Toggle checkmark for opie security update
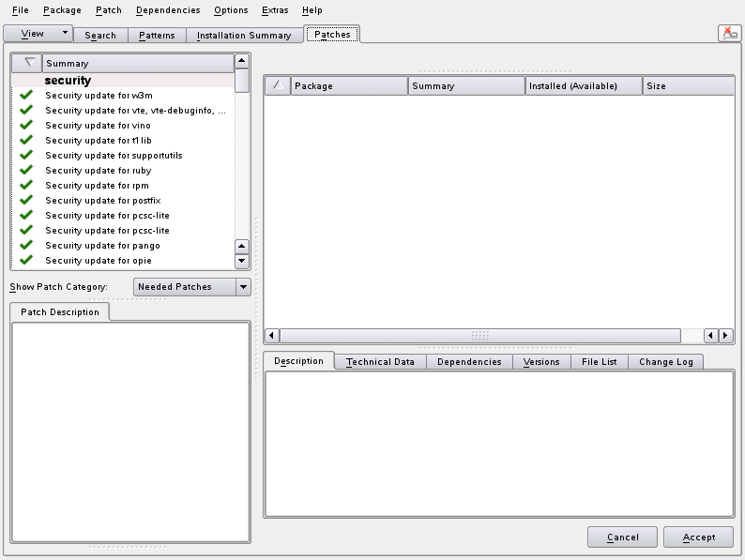The width and height of the screenshot is (745, 560). coord(26,260)
